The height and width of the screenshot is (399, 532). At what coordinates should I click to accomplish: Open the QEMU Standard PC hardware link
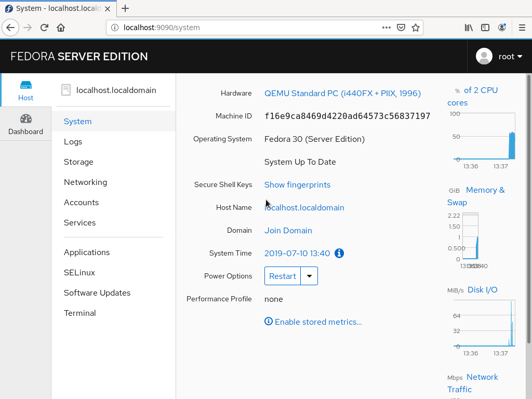342,94
